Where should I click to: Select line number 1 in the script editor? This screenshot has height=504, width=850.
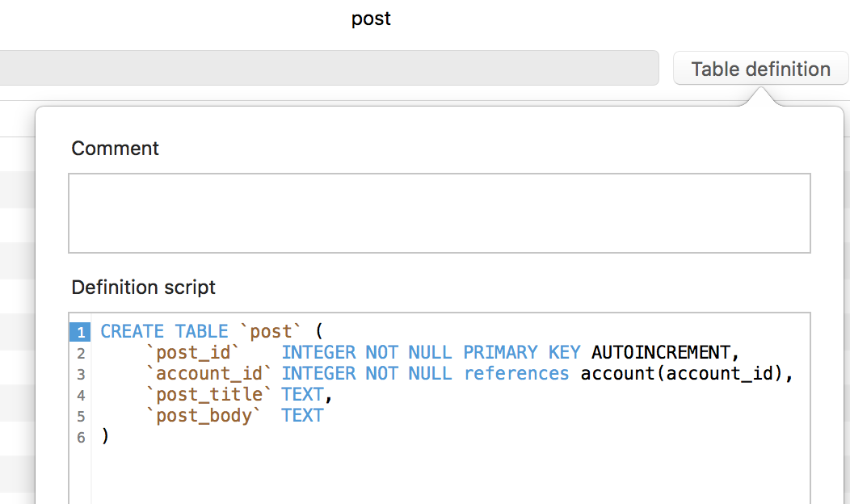tap(81, 331)
